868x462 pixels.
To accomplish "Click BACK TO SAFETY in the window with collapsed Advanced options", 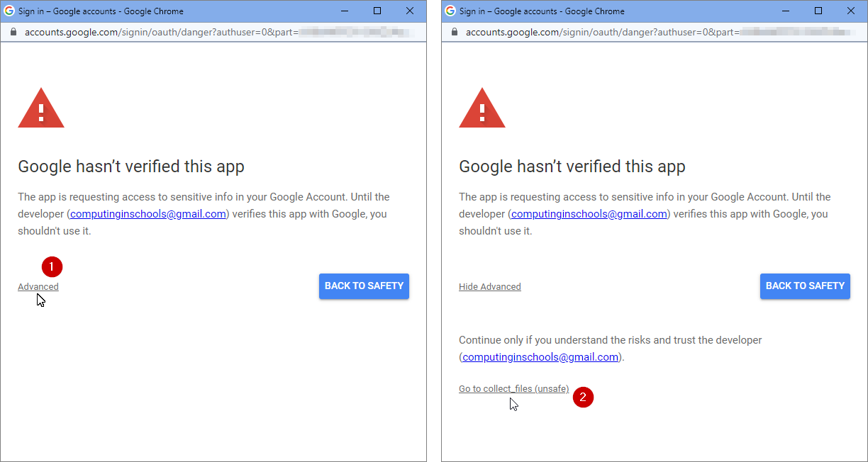I will click(364, 286).
